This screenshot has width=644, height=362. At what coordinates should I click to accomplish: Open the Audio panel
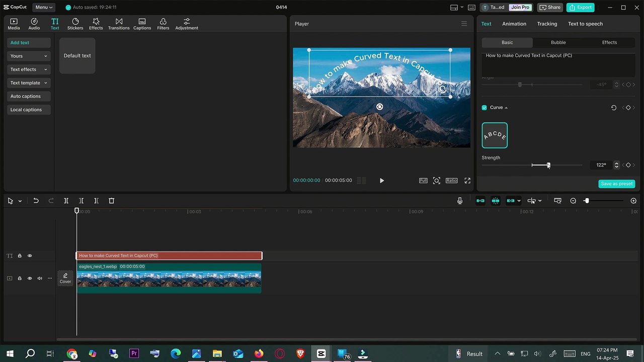pos(34,24)
